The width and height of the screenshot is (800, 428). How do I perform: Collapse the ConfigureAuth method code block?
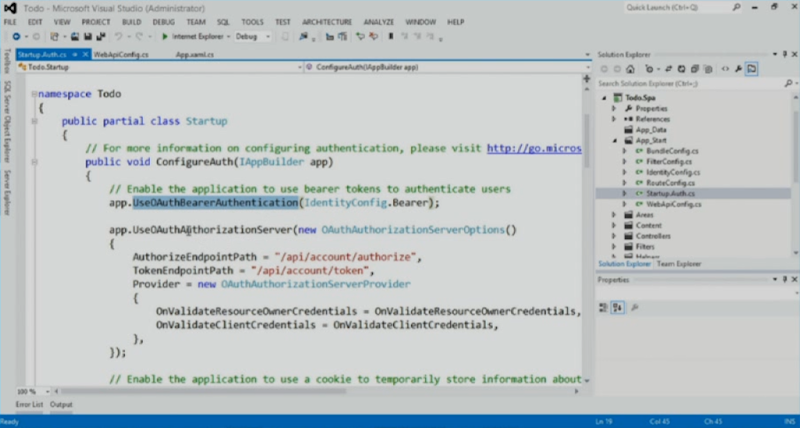tap(34, 162)
